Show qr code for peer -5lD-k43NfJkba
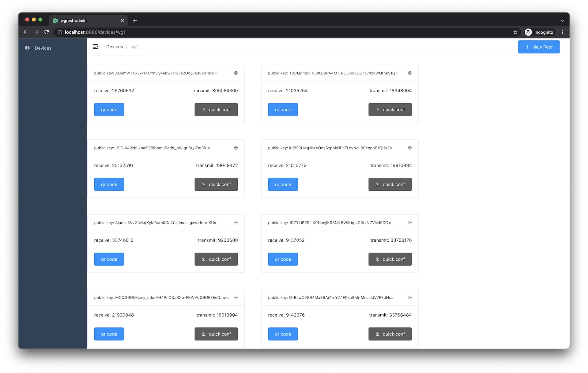 109,184
